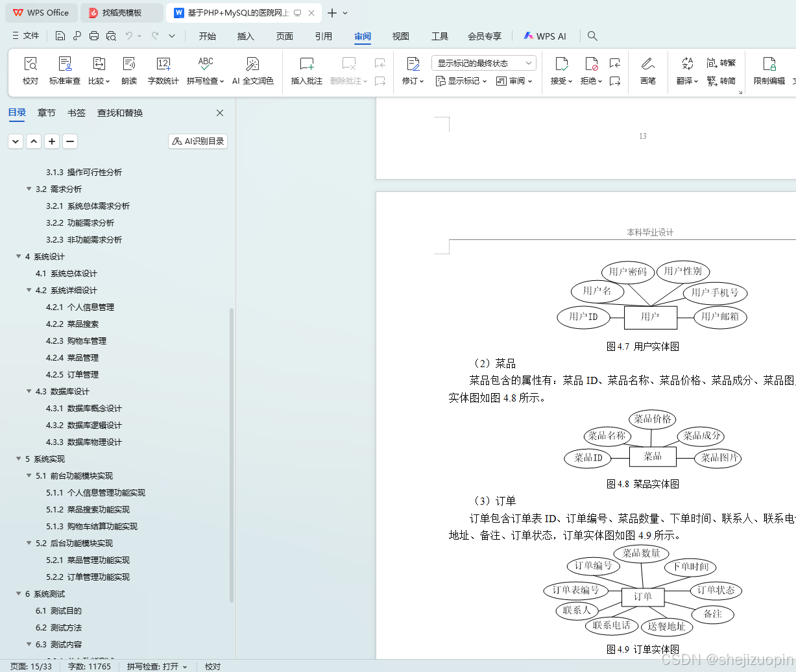Switch to the WPS Office home tab
The width and height of the screenshot is (796, 672).
tap(42, 13)
